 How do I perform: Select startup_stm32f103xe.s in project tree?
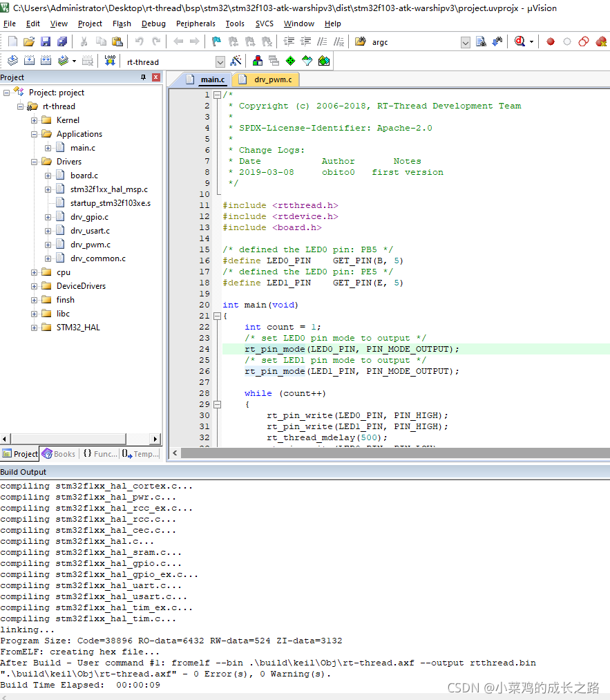[x=111, y=203]
